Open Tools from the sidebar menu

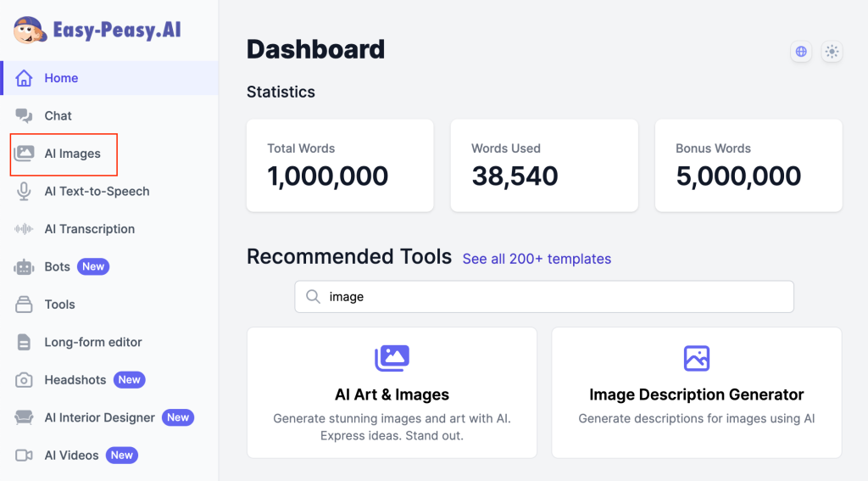pyautogui.click(x=59, y=305)
